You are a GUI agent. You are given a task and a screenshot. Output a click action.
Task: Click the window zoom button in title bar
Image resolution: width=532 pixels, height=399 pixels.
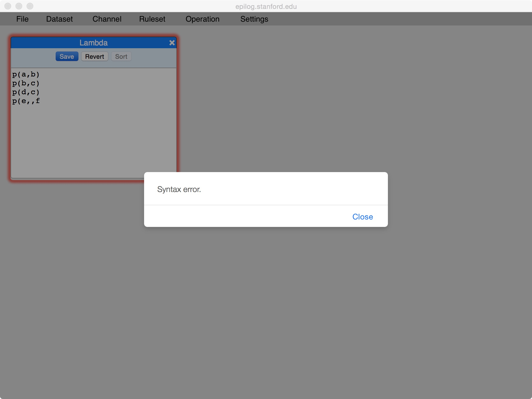(x=30, y=6)
